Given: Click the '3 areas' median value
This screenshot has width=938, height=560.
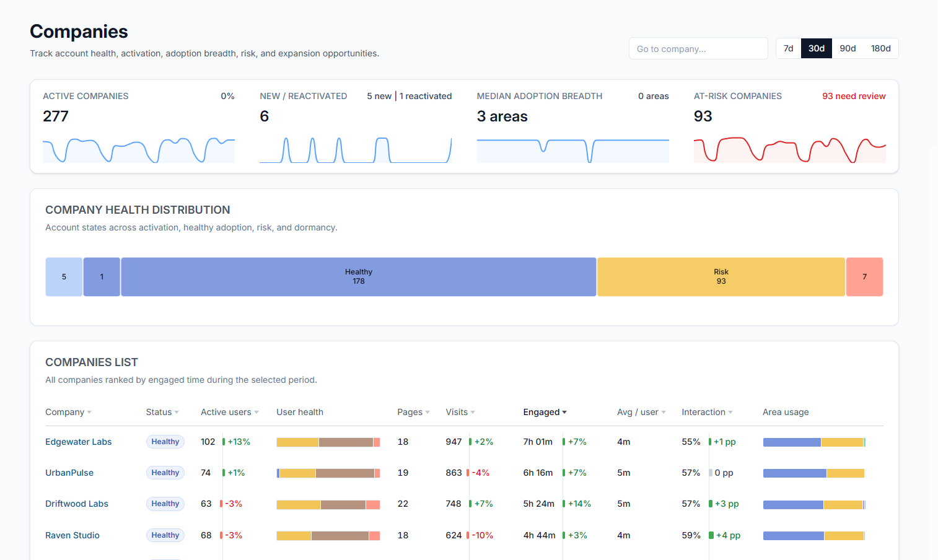Looking at the screenshot, I should tap(502, 116).
